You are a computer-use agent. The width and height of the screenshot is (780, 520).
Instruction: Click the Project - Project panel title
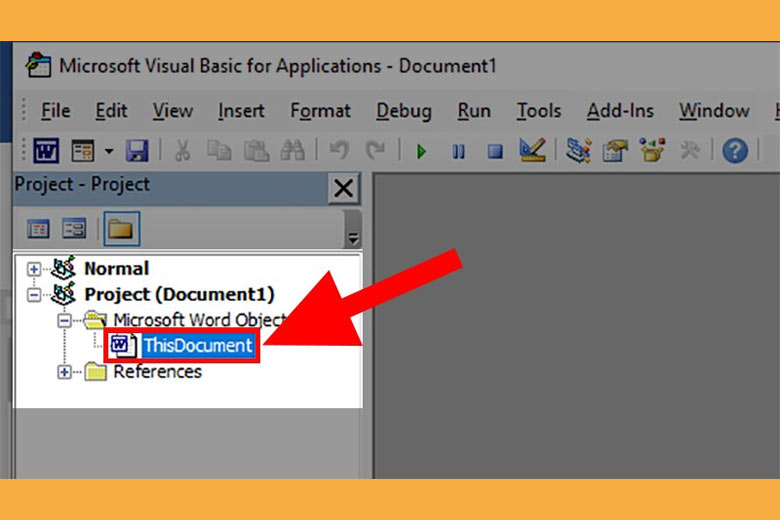point(82,184)
